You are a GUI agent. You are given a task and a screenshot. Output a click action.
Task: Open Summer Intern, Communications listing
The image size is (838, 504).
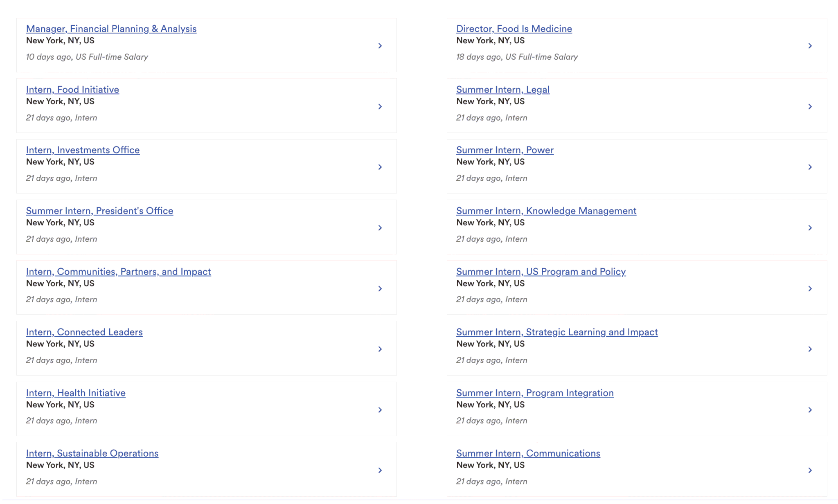point(528,453)
